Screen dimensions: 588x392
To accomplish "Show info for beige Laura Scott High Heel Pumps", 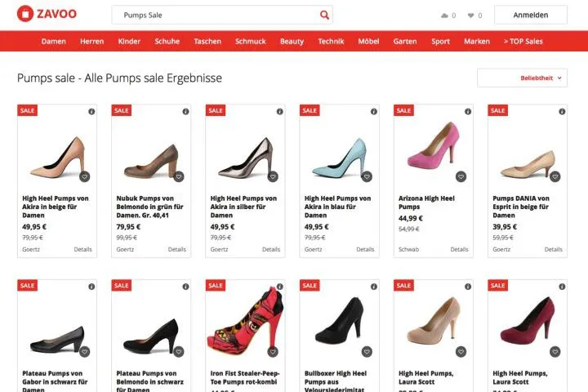I will tap(468, 287).
